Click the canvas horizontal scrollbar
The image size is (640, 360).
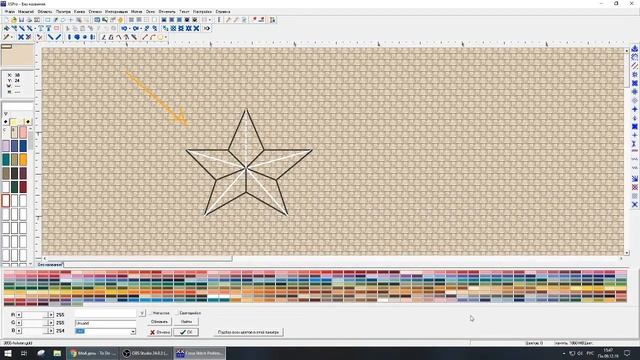(x=333, y=258)
